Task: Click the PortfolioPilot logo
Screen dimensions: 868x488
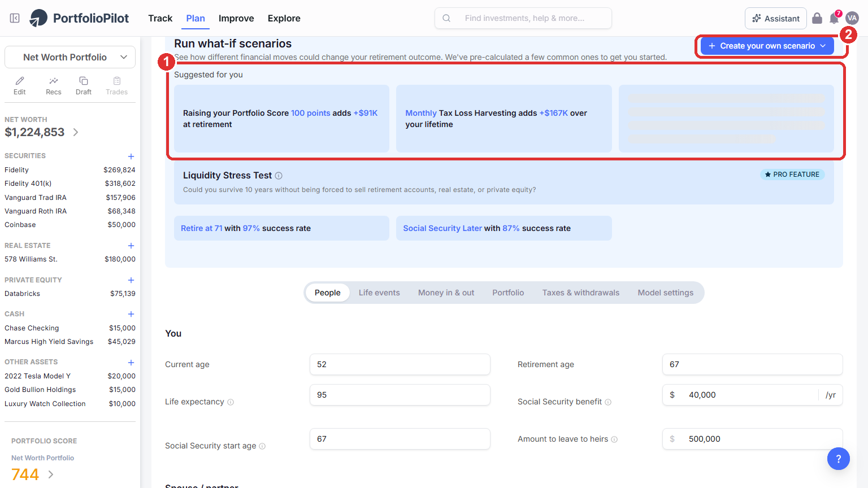Action: tap(79, 18)
